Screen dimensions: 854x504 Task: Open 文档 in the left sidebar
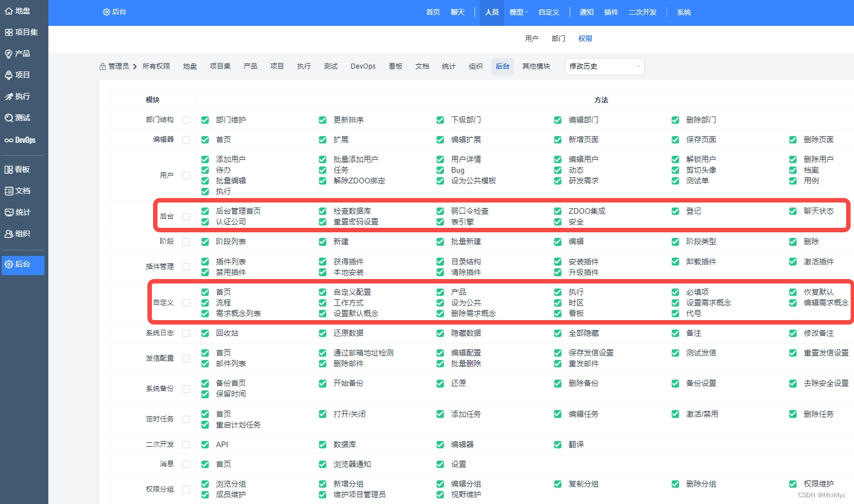coord(17,191)
